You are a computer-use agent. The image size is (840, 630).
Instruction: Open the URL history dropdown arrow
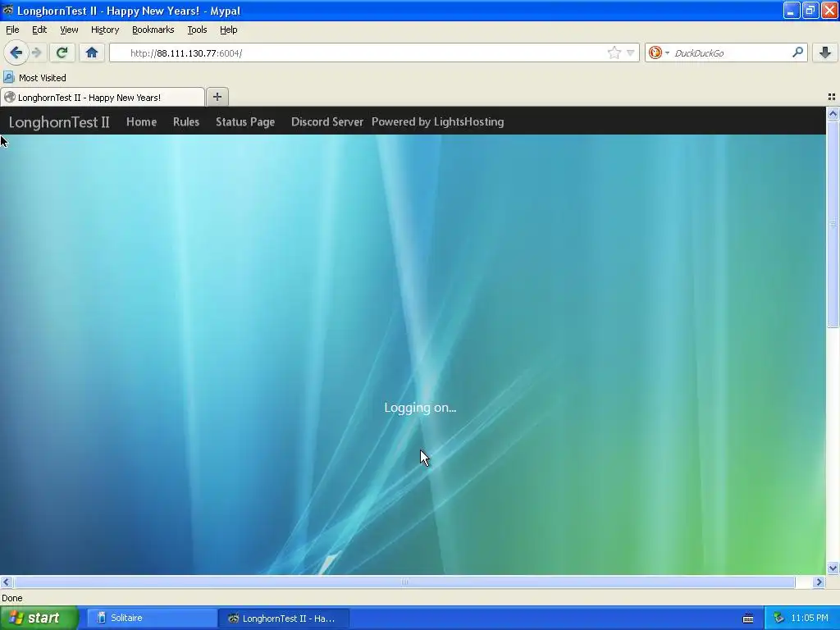click(x=631, y=52)
